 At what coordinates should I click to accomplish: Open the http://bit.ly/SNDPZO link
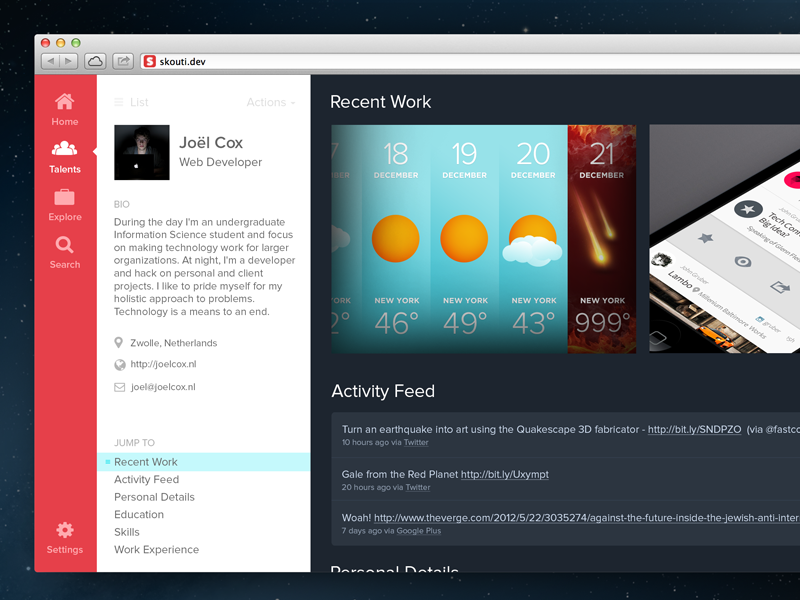click(x=694, y=430)
